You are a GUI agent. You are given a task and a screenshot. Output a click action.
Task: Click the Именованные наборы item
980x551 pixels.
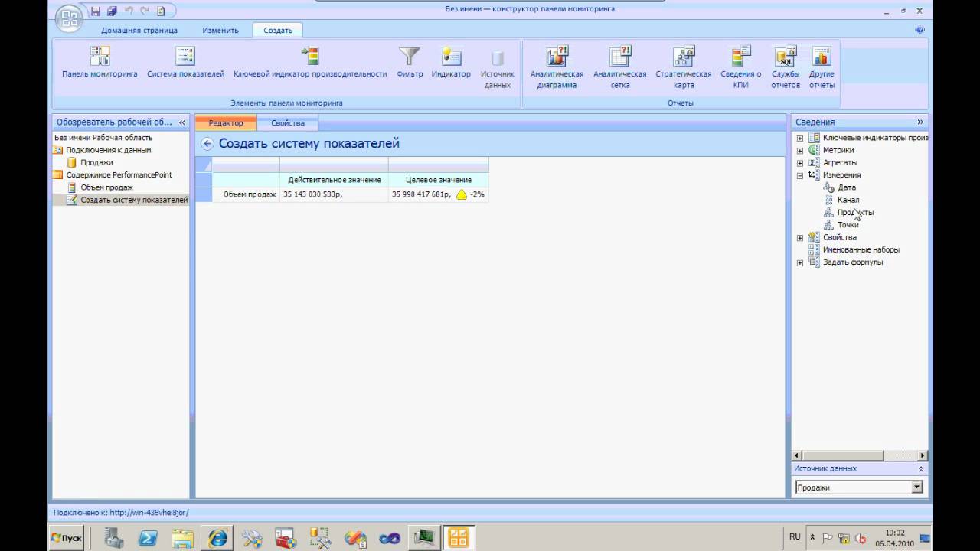click(861, 249)
